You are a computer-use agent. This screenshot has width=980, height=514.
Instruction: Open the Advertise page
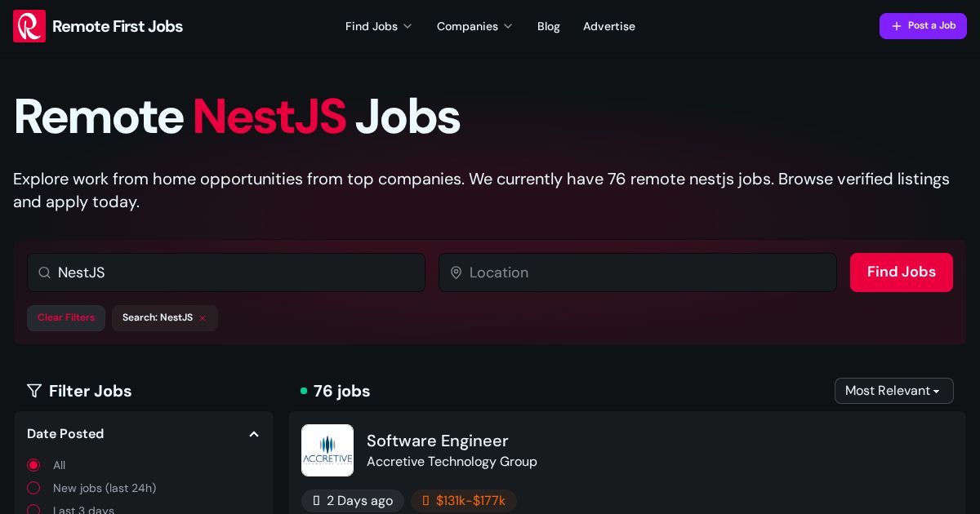tap(609, 26)
